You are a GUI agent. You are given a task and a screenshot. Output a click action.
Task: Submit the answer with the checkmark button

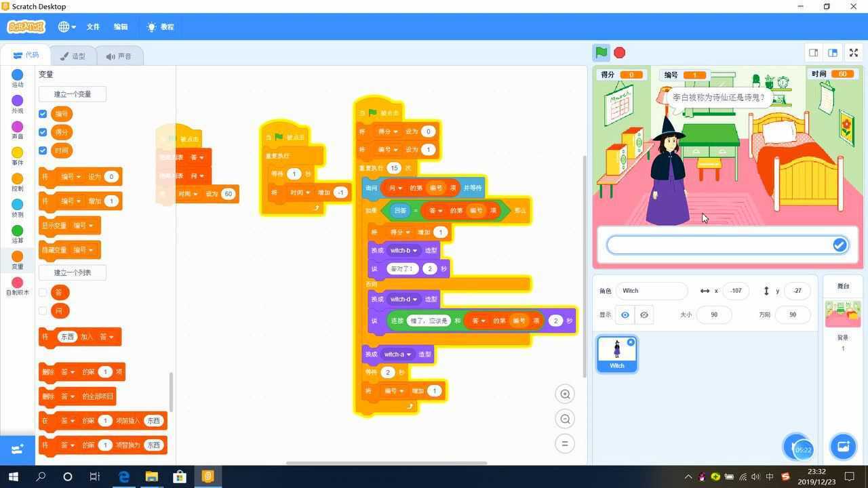(840, 245)
